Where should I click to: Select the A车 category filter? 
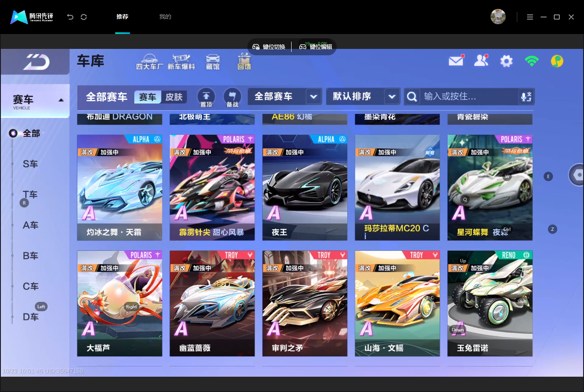[x=31, y=225]
